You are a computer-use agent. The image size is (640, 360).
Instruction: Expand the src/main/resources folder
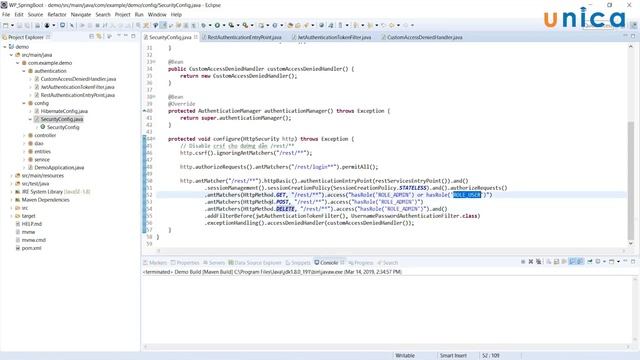11,176
